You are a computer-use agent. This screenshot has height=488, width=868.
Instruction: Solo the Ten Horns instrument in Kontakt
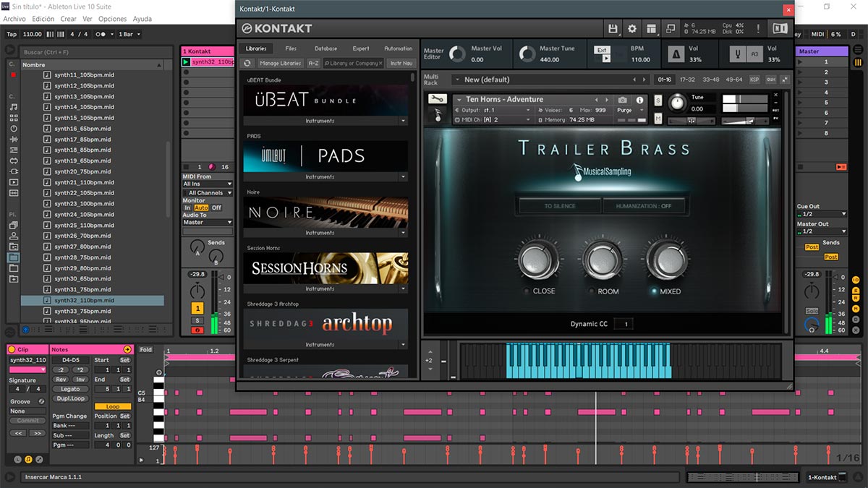pos(658,100)
